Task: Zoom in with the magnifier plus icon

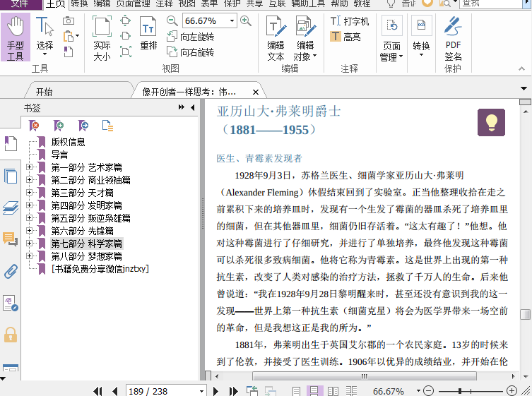Action: [x=246, y=21]
